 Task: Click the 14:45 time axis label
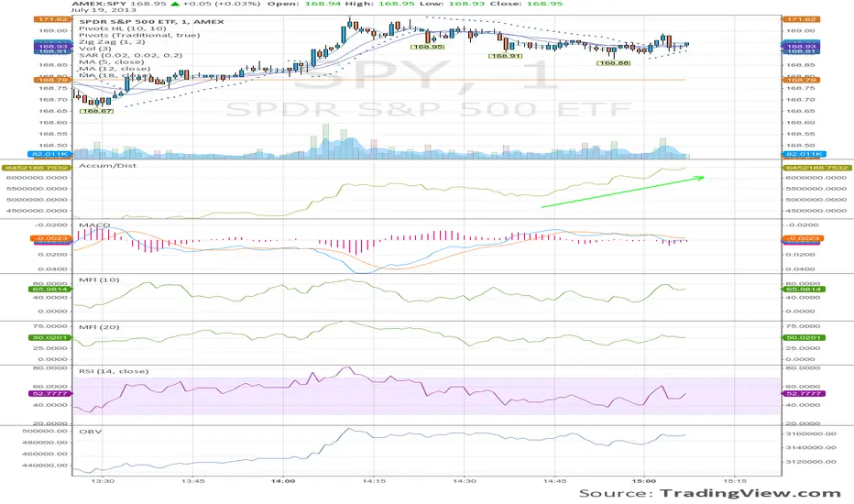click(554, 481)
